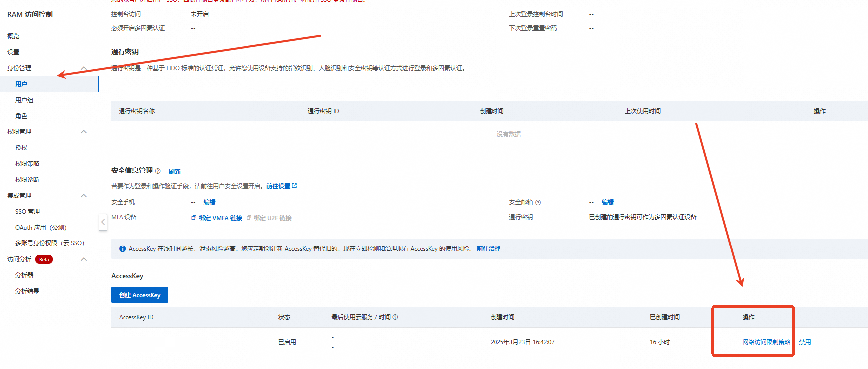This screenshot has width=868, height=369.
Task: Go to 权限策略 in the sidebar
Action: [27, 164]
